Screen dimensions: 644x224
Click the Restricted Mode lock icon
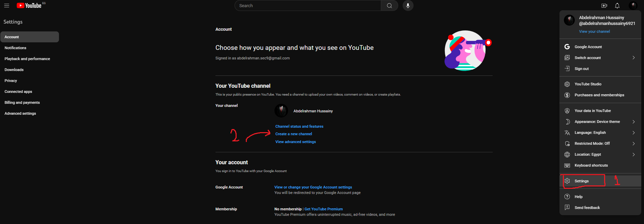click(x=567, y=143)
